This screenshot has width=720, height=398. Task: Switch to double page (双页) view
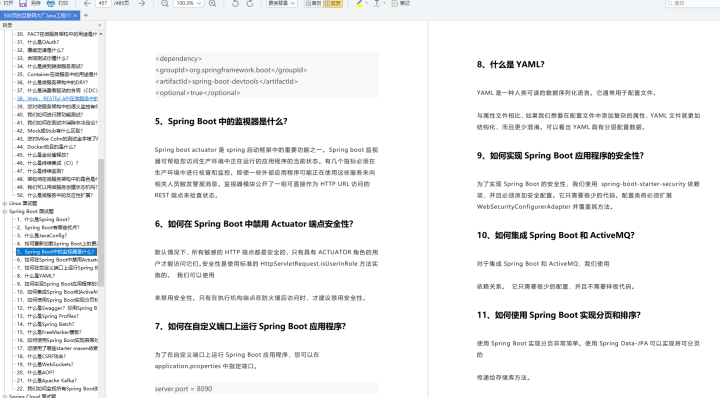tap(333, 3)
